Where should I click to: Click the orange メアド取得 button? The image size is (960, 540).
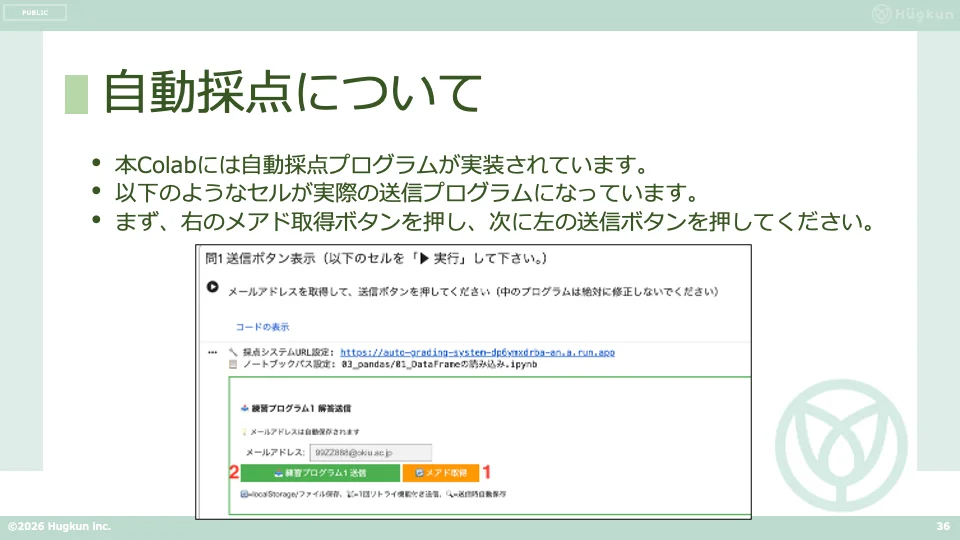pos(441,473)
